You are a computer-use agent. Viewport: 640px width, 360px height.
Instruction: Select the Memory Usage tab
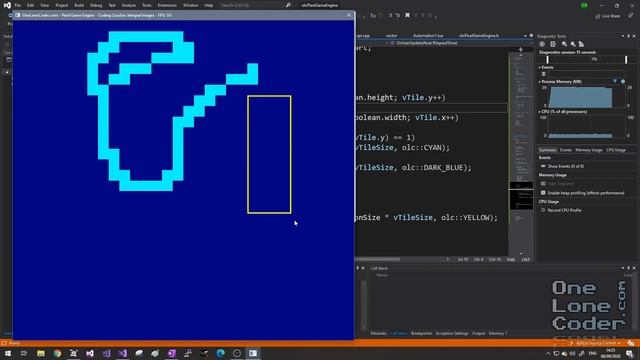click(x=589, y=150)
